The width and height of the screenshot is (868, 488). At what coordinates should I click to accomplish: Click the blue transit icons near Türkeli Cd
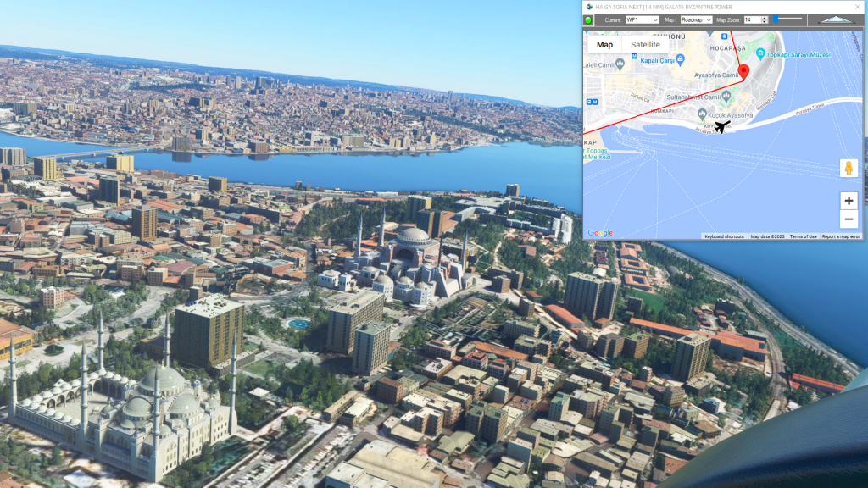click(x=593, y=102)
